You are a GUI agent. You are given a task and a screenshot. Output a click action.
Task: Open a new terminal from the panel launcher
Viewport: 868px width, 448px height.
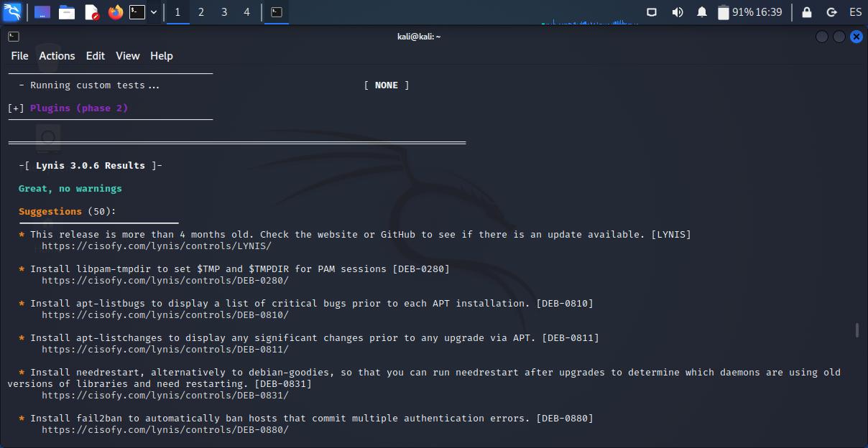137,12
